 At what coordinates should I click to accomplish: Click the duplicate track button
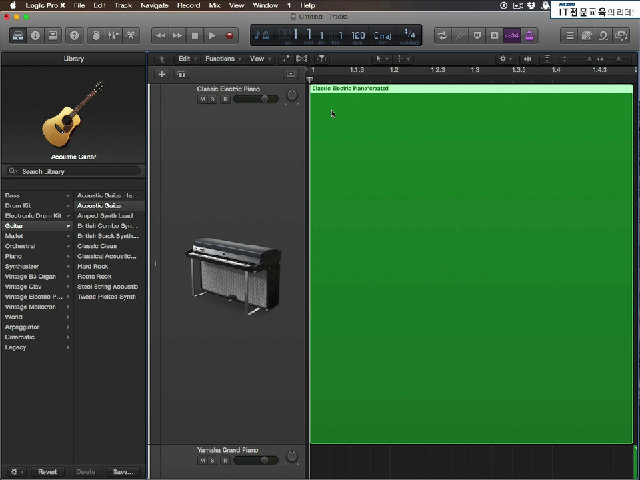pyautogui.click(x=181, y=74)
